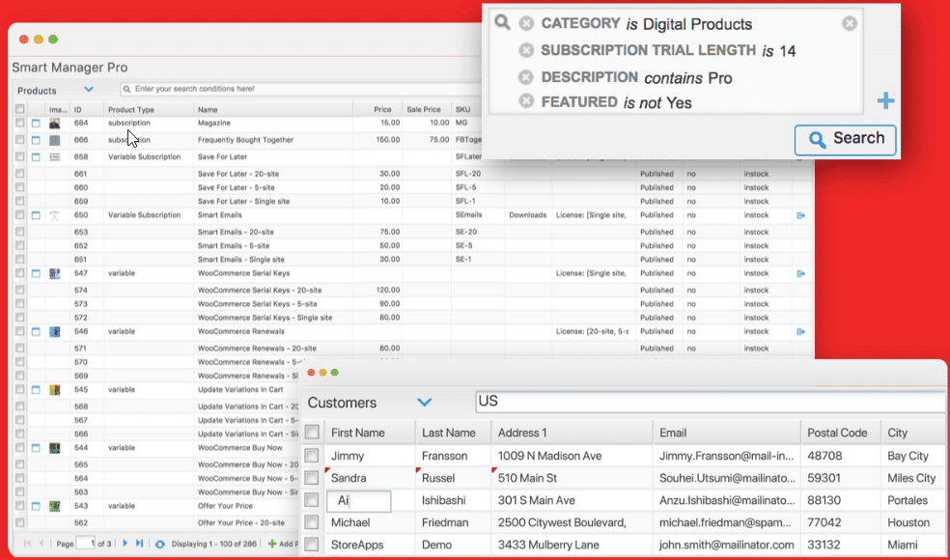Select checkbox for product 684 Magazine

pos(20,123)
